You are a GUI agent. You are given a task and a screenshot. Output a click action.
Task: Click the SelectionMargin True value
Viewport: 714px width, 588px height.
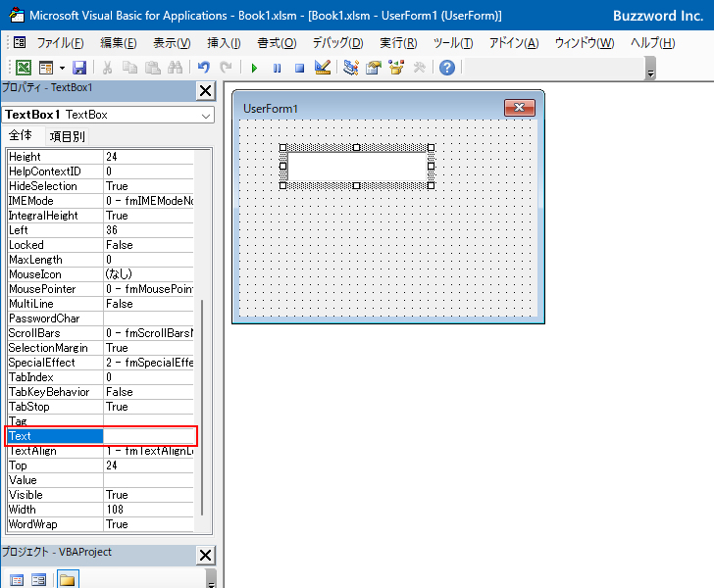pyautogui.click(x=148, y=348)
